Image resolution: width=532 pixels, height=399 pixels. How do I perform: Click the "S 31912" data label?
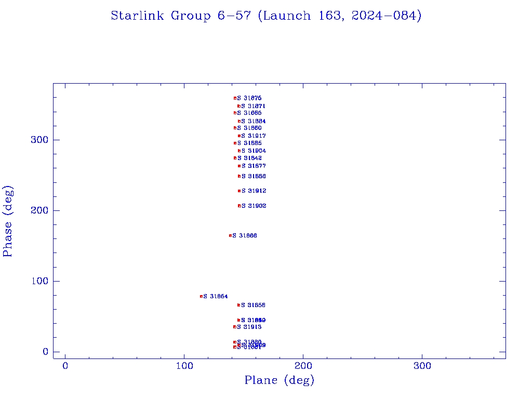(x=254, y=191)
